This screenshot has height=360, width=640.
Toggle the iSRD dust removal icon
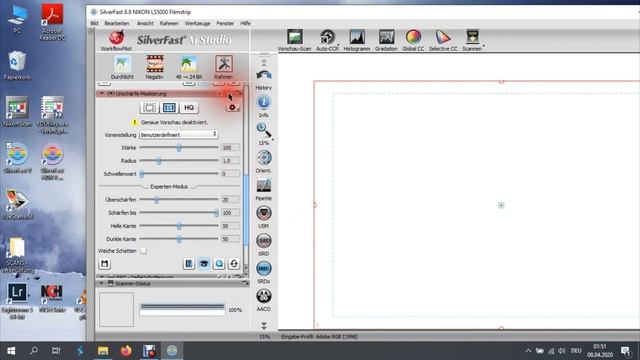264,244
